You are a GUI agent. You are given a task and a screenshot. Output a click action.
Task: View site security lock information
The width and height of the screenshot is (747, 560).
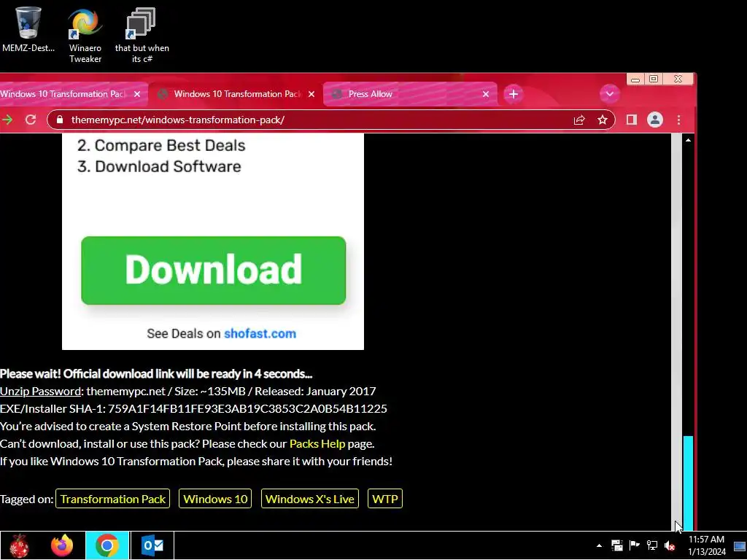[x=60, y=120]
